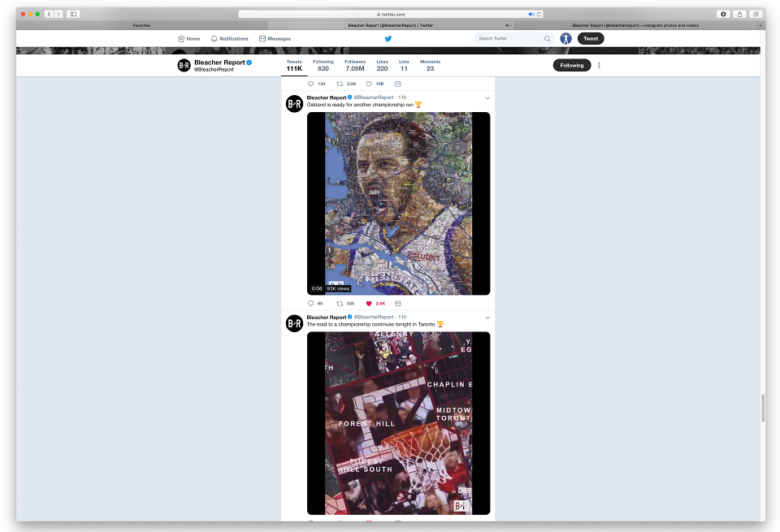Open the @BleacherReport handle in the profile header

click(x=214, y=70)
